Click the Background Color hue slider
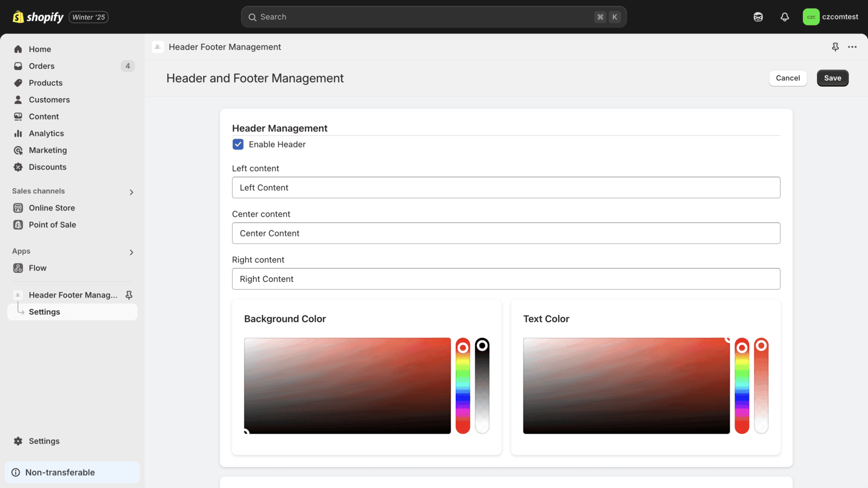Image resolution: width=868 pixels, height=488 pixels. pyautogui.click(x=463, y=386)
